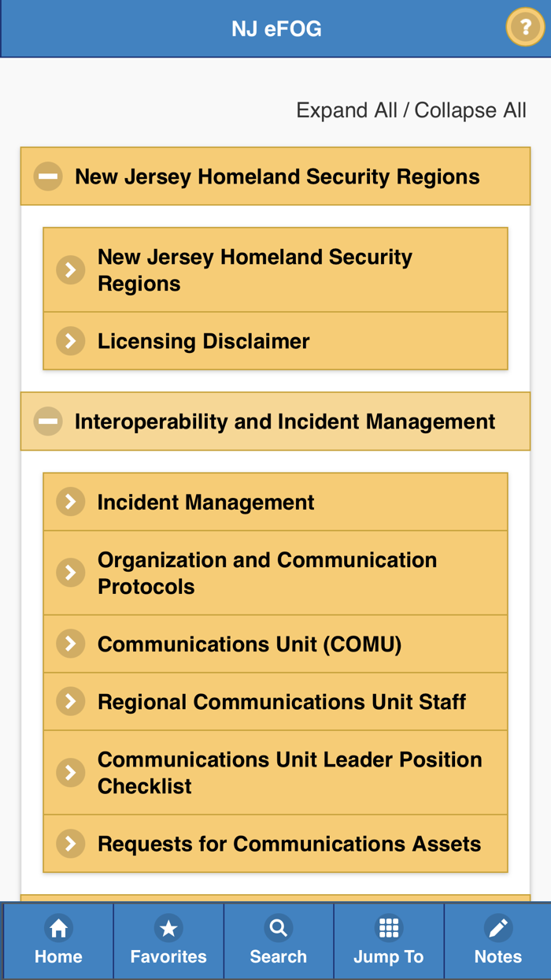Screen dimensions: 551x980
Task: Tap the chevron beside Incident Management
Action: 70,502
